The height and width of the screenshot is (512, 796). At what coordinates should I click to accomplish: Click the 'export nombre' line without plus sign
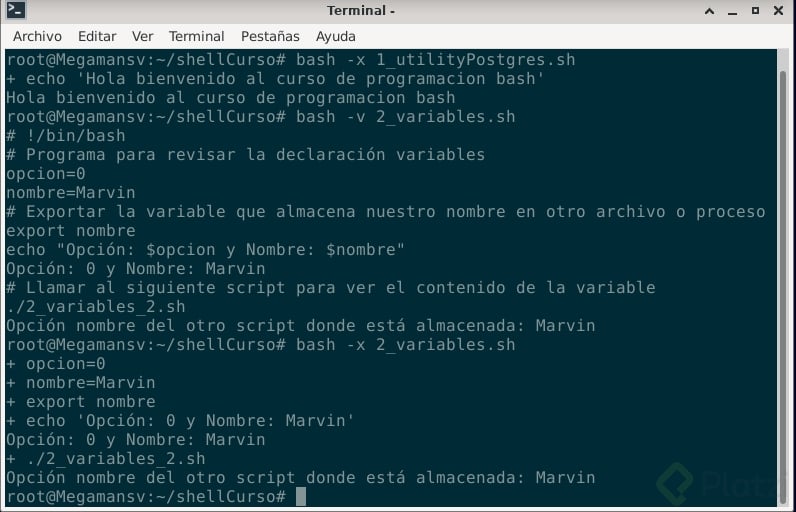point(71,231)
